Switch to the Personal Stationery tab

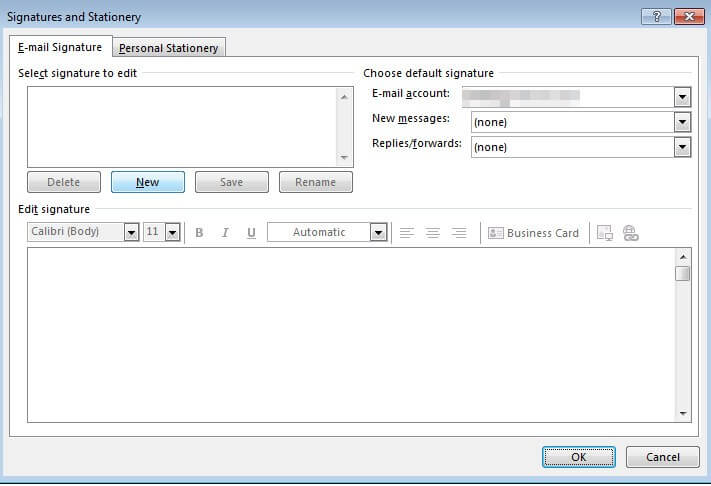point(168,48)
